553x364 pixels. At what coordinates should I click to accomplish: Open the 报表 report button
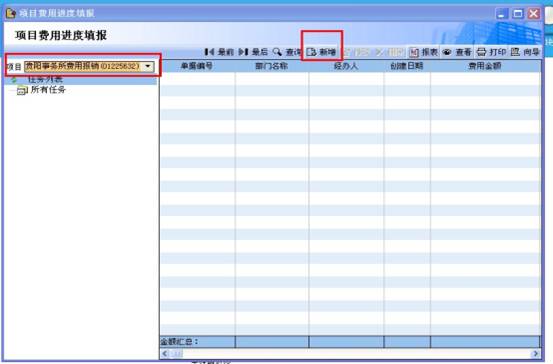423,52
